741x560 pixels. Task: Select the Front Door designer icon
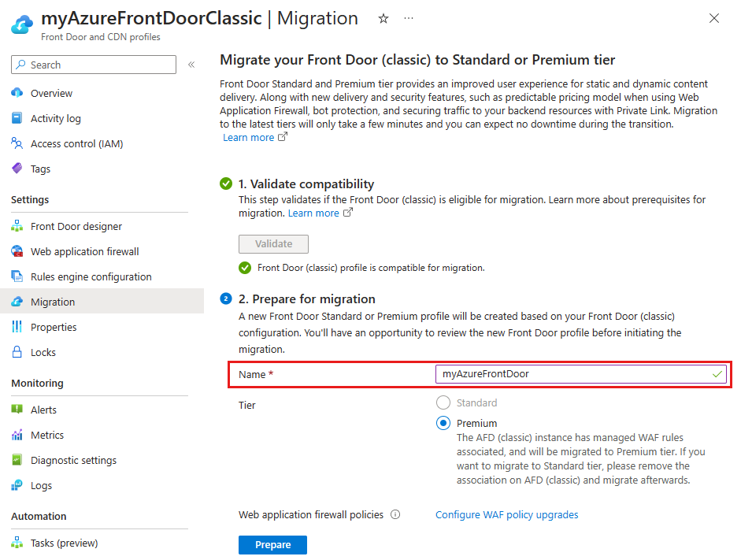[x=17, y=226]
